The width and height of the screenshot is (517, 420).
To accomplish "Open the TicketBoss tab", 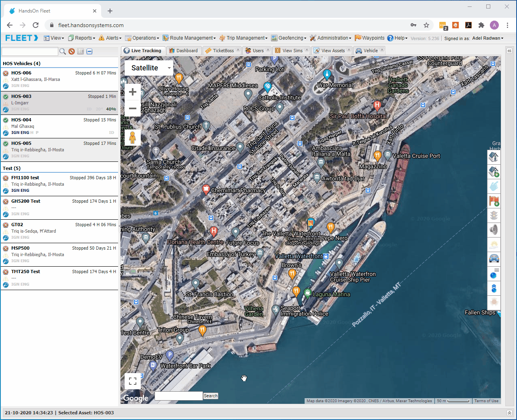I will pyautogui.click(x=220, y=51).
